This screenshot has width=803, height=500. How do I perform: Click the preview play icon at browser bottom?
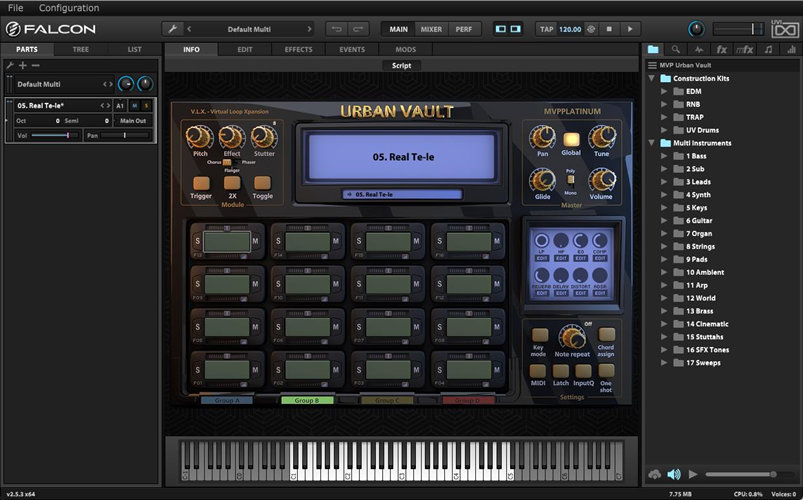tap(693, 474)
